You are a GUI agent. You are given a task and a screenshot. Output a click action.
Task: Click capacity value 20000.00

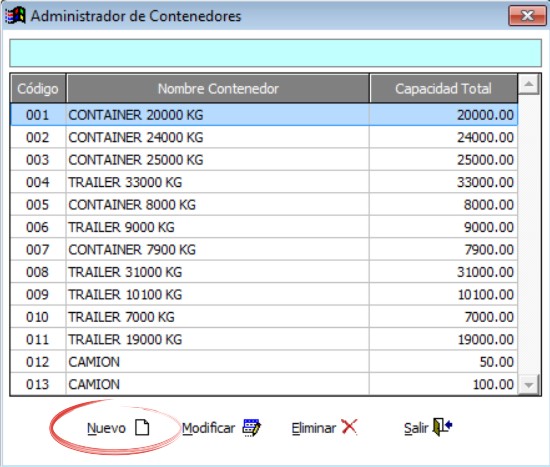tap(485, 115)
